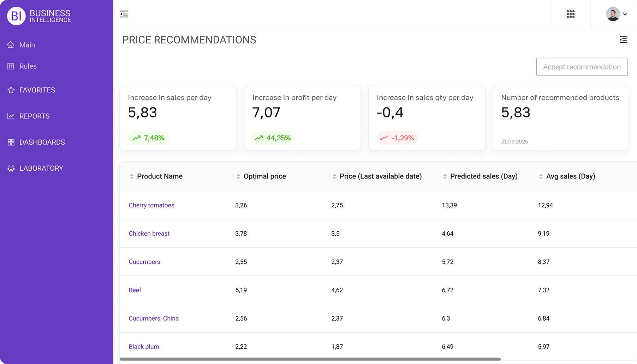
Task: Expand the user account dropdown chevron
Action: click(625, 14)
